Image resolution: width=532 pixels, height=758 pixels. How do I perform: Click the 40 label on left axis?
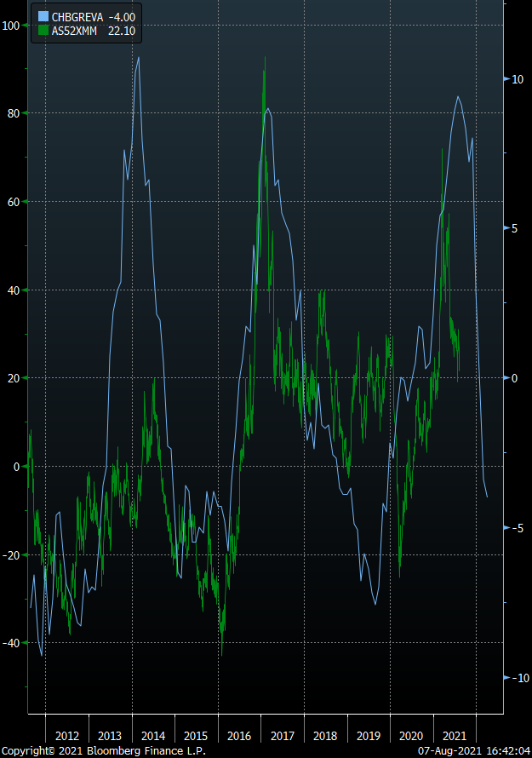coord(14,290)
